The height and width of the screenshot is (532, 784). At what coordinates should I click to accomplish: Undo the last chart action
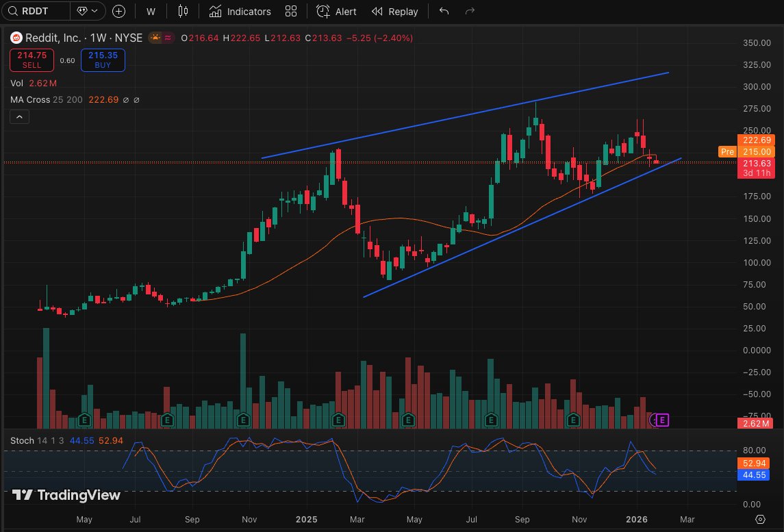click(x=444, y=11)
